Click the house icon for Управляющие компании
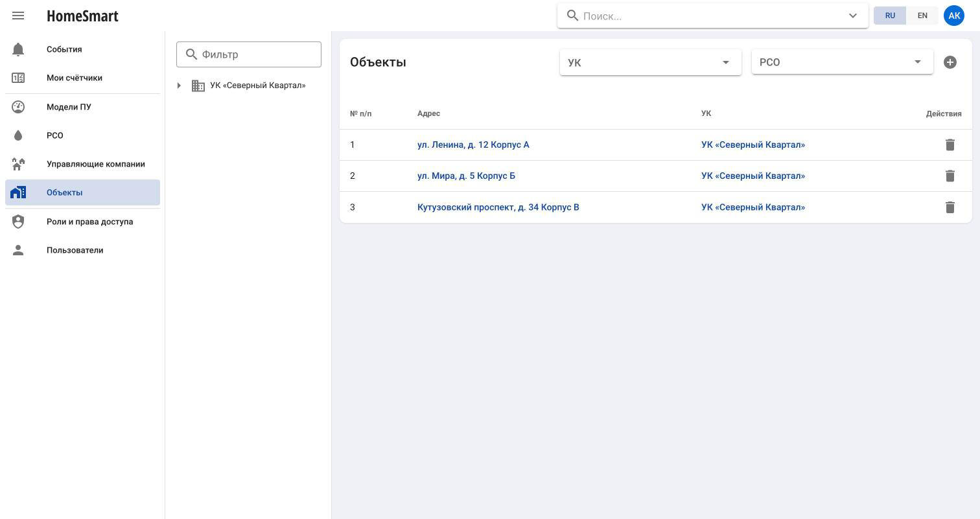This screenshot has height=519, width=980. pos(18,164)
